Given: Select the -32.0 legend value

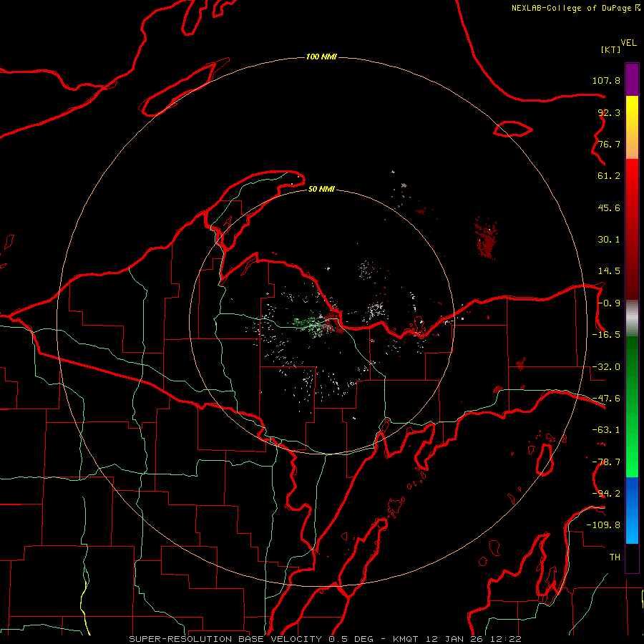Looking at the screenshot, I should [x=606, y=367].
